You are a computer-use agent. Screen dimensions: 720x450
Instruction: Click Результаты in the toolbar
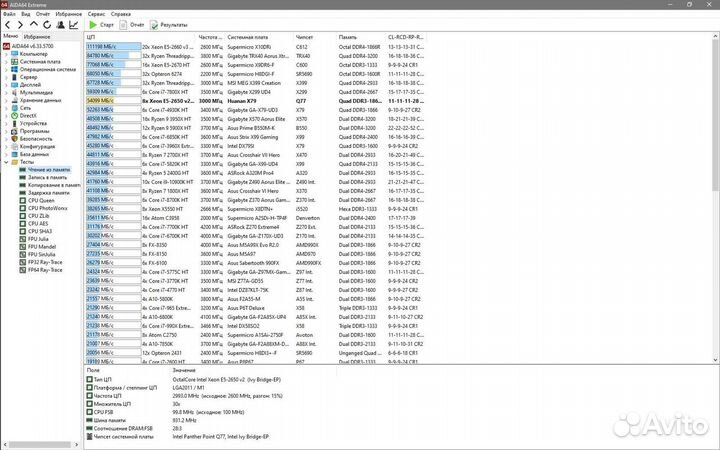(173, 23)
